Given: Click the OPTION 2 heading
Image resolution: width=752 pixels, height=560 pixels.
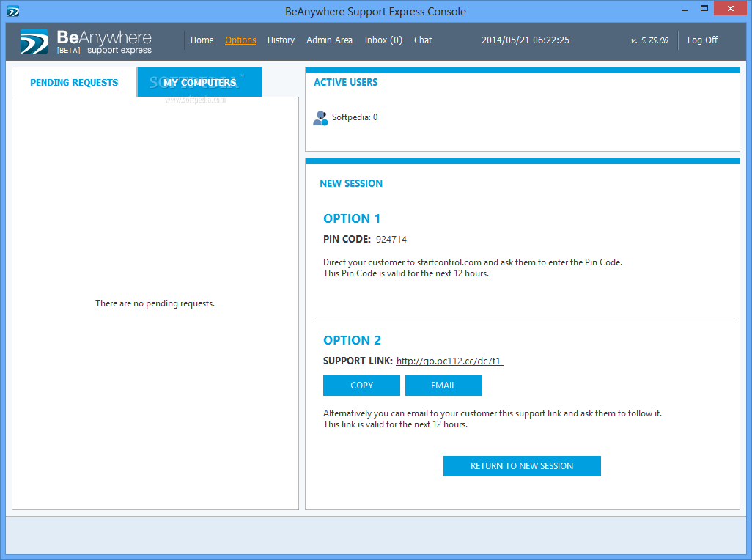Looking at the screenshot, I should 352,340.
